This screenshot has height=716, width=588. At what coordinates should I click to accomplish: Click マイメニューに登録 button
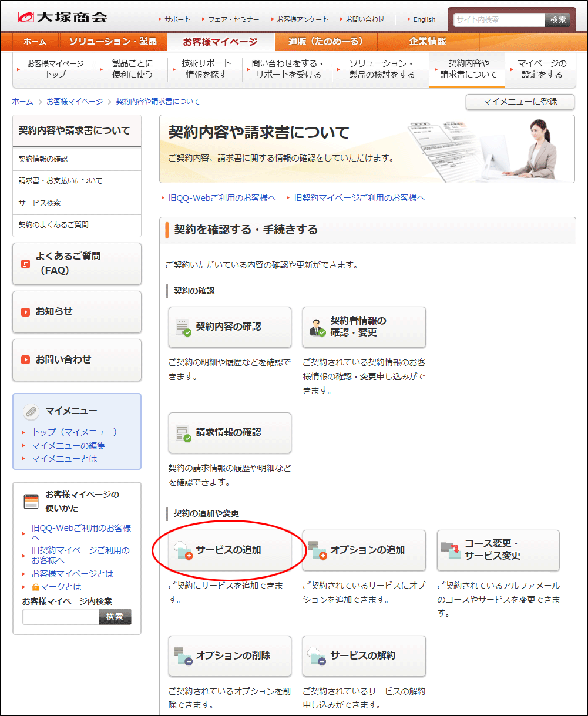click(520, 102)
